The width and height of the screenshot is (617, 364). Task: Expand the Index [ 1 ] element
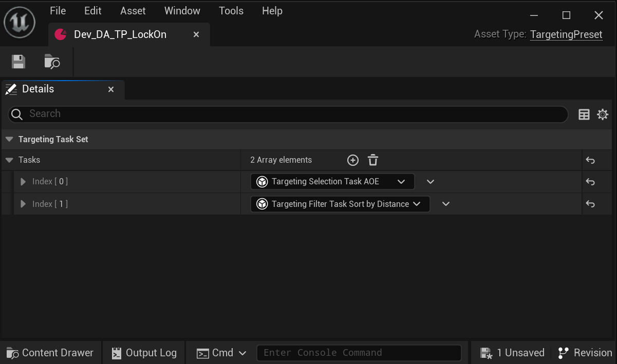click(x=23, y=204)
